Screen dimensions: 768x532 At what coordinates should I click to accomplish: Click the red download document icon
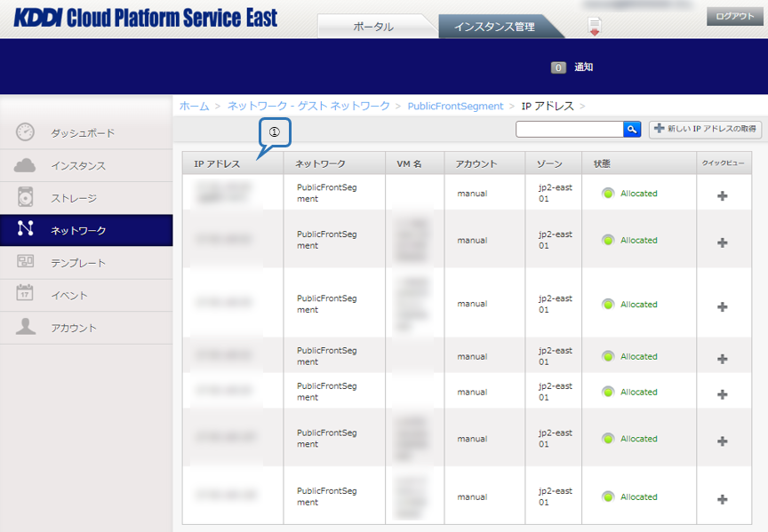[595, 27]
